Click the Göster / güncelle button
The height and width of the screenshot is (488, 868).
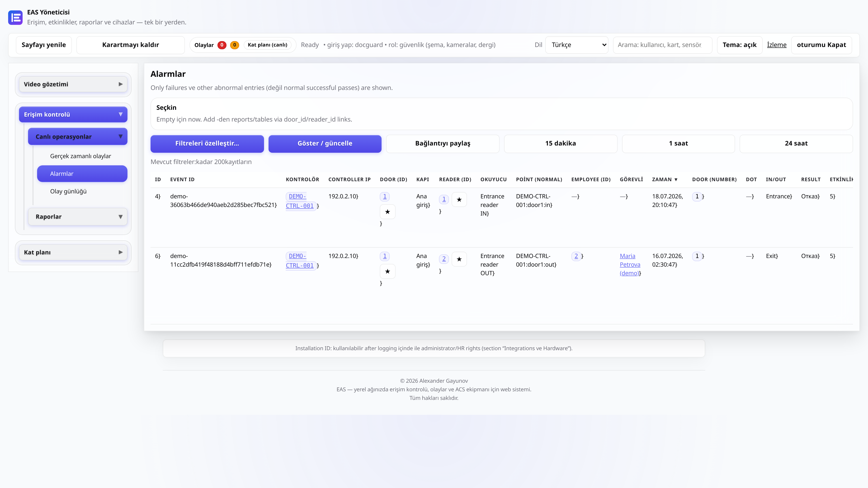(325, 143)
